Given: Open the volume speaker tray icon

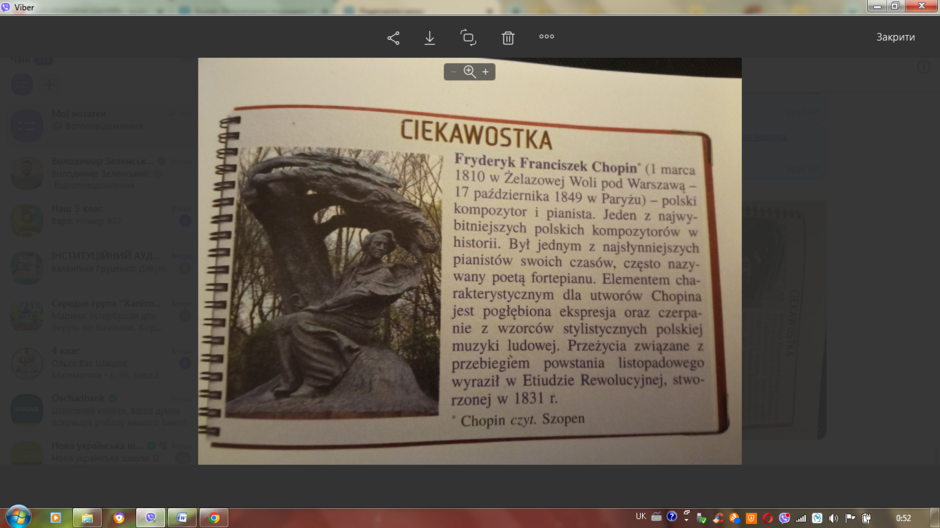Looking at the screenshot, I should pos(833,518).
